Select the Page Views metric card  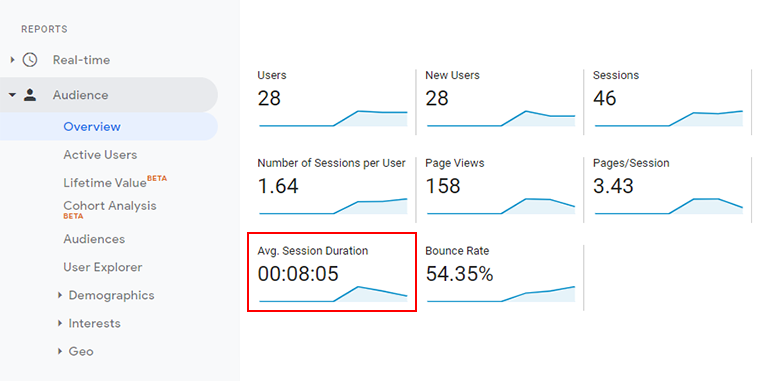[500, 190]
